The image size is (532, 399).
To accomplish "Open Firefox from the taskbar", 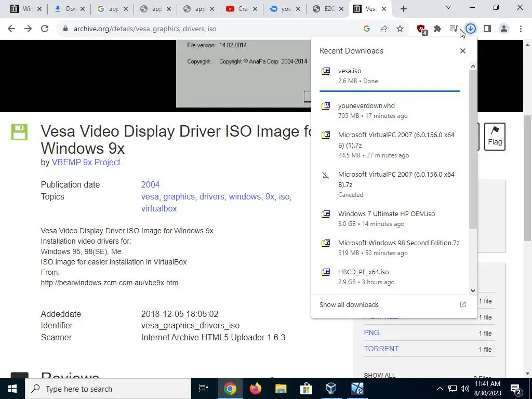I will click(256, 389).
